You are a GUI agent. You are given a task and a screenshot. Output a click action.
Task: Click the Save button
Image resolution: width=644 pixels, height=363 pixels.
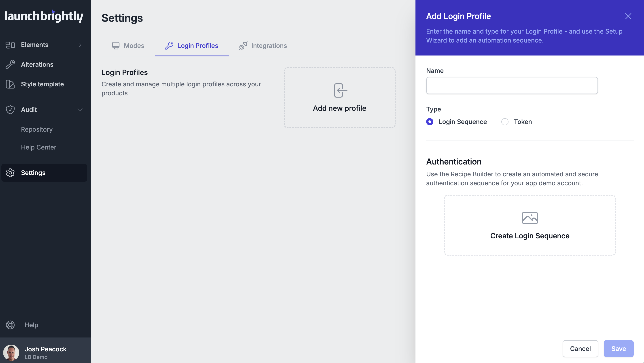[x=619, y=348]
